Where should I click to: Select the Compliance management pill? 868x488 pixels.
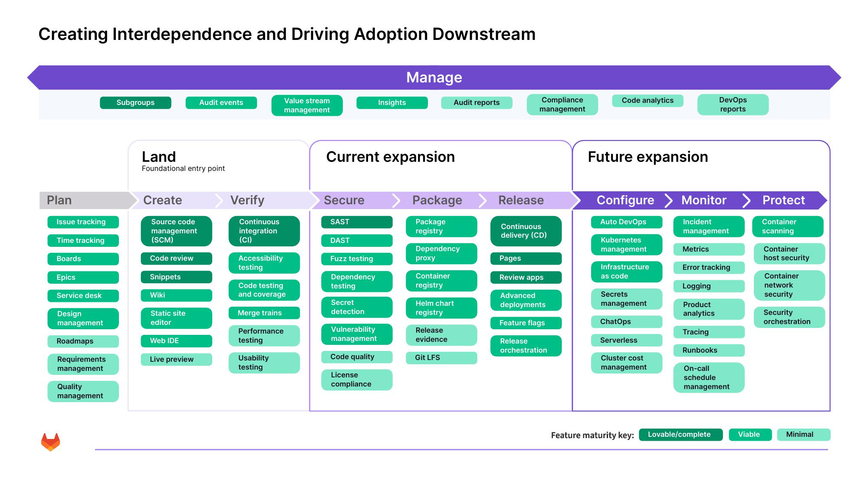coord(562,105)
